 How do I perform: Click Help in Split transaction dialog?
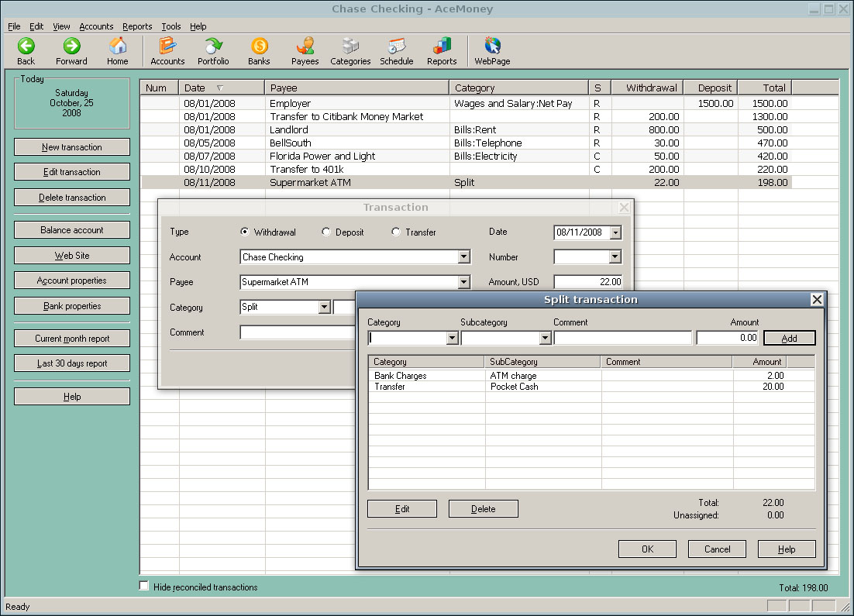point(787,549)
